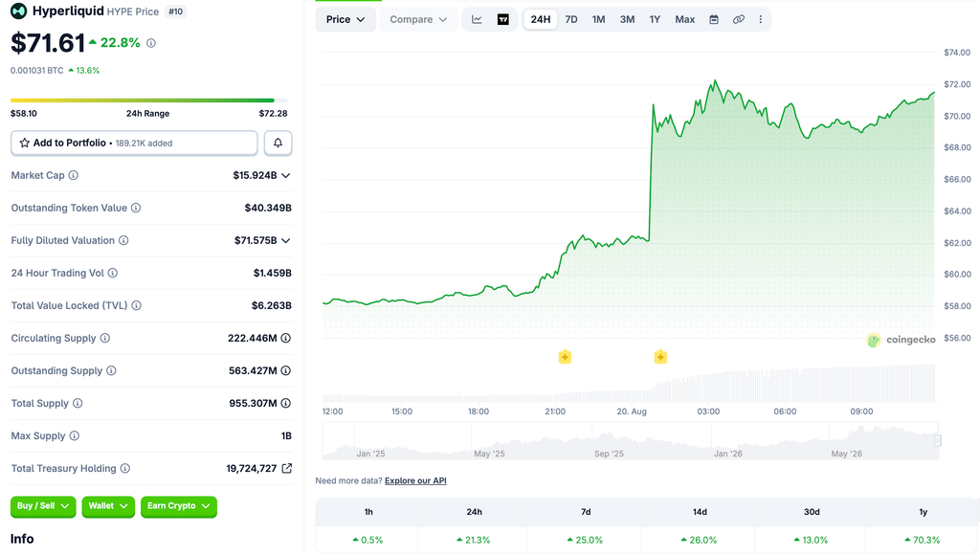
Task: Select the 3M chart range
Action: [x=627, y=19]
